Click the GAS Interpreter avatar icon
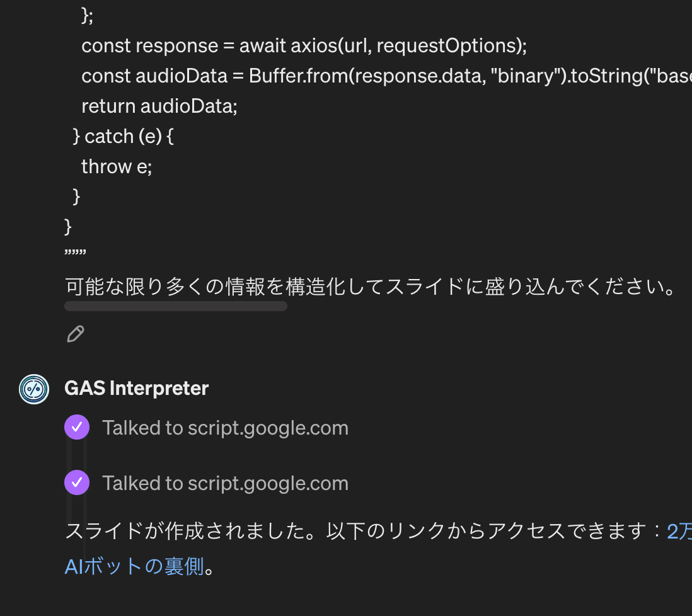This screenshot has width=692, height=616. pyautogui.click(x=34, y=389)
